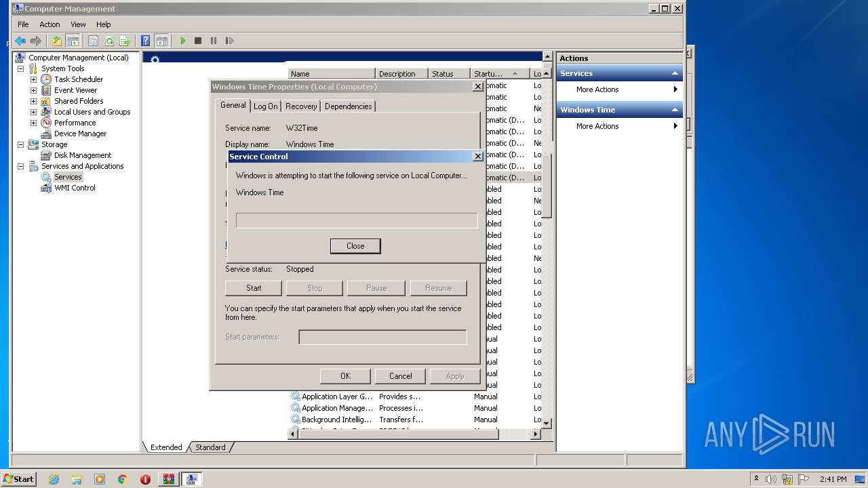Click the Pause Service toolbar icon
The height and width of the screenshot is (488, 868).
click(x=214, y=41)
